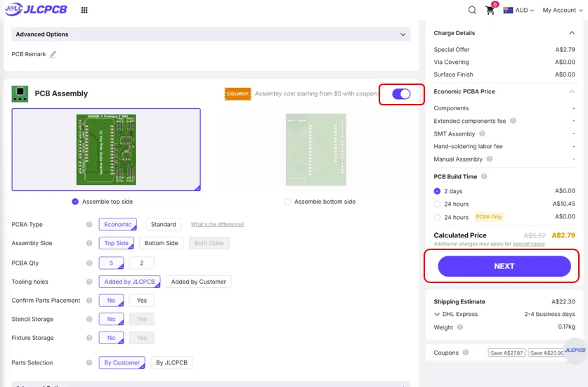Edit PCB Remark with pencil icon
The image size is (588, 387).
click(x=53, y=54)
